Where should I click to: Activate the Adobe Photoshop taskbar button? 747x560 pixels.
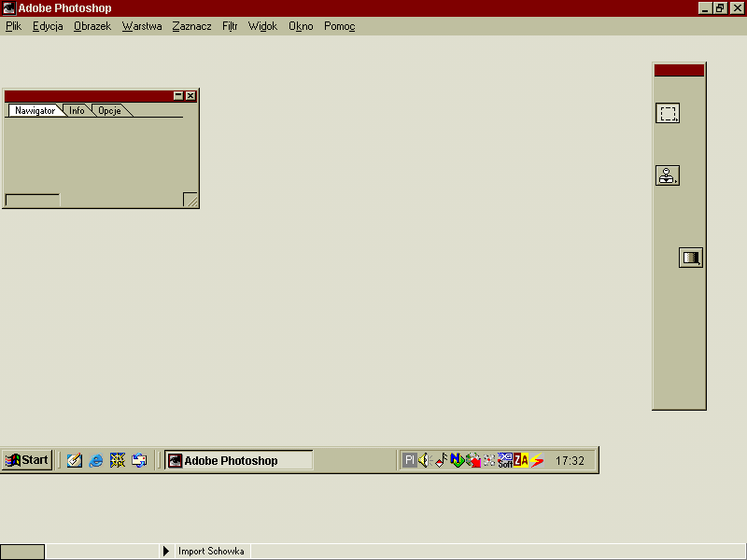(x=239, y=460)
